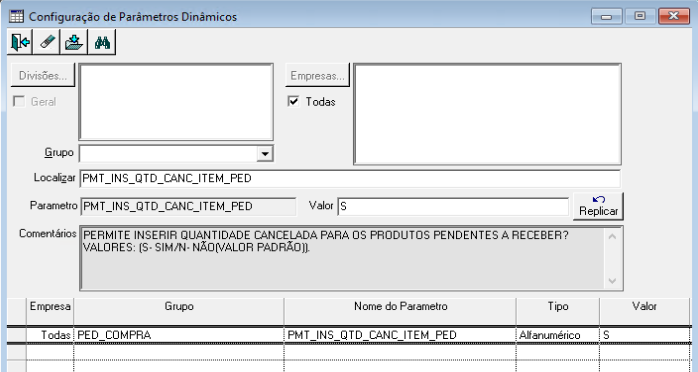Click the Empresa column header

[50, 311]
